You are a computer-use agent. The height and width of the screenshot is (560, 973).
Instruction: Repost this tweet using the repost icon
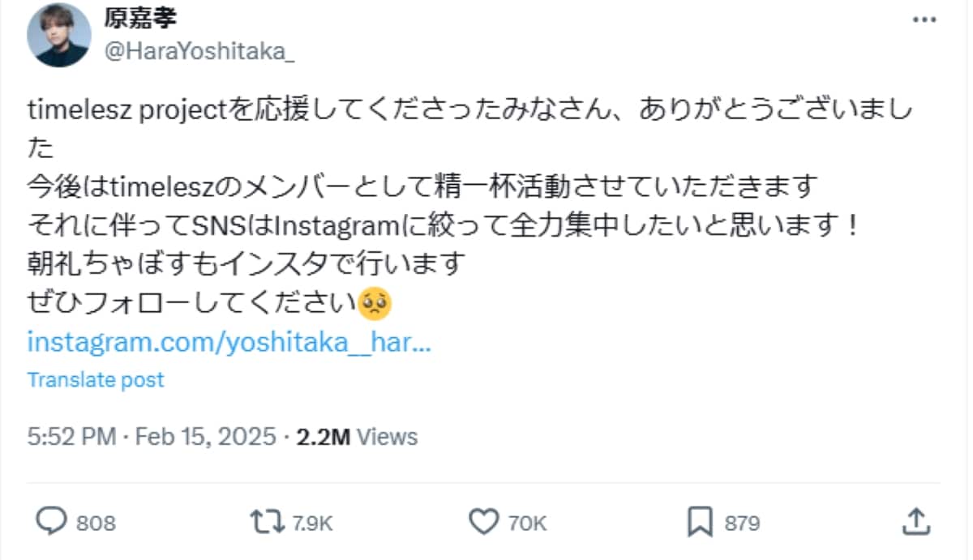[268, 523]
